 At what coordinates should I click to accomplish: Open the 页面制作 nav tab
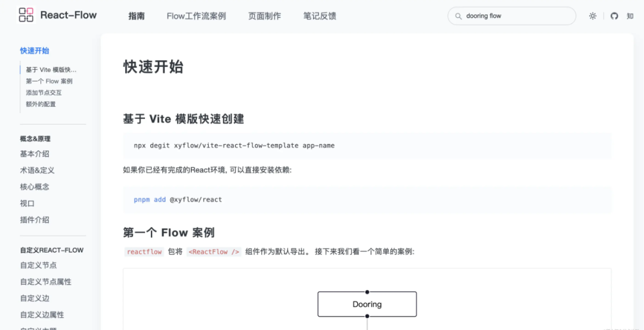[265, 16]
